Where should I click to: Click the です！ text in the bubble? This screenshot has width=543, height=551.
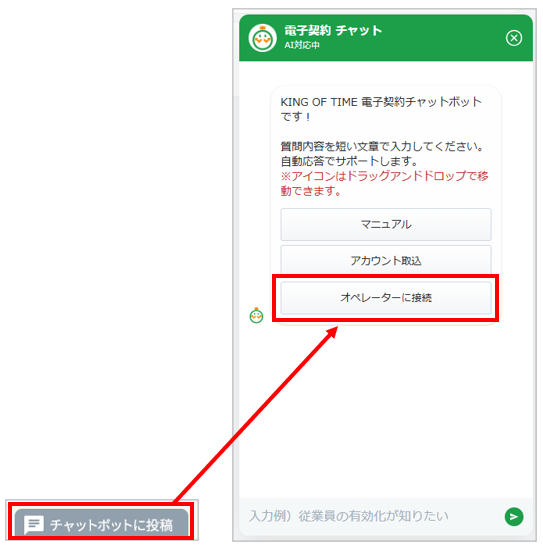295,116
